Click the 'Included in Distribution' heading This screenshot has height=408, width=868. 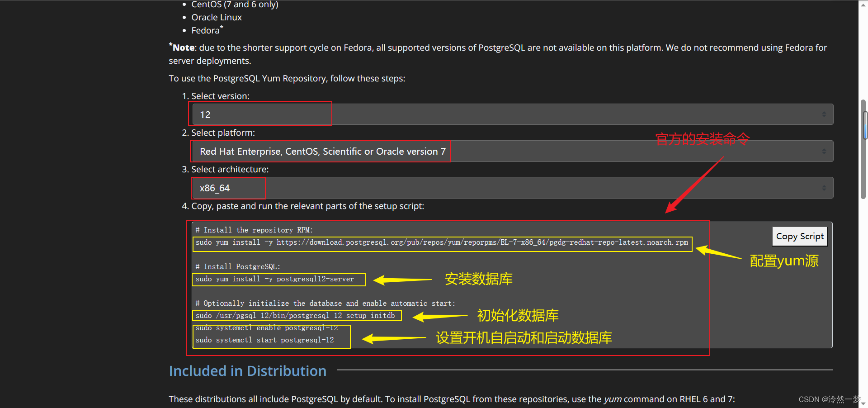coord(248,371)
